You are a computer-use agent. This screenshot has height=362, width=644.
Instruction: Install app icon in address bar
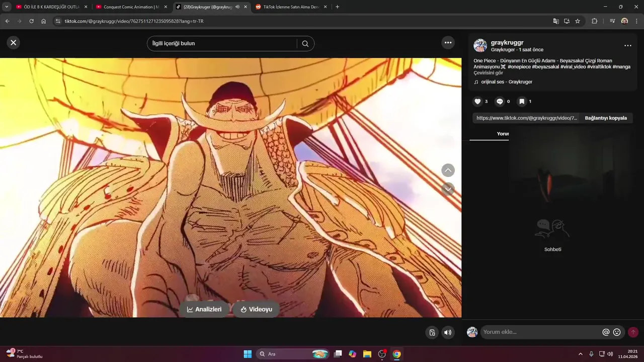tap(567, 21)
